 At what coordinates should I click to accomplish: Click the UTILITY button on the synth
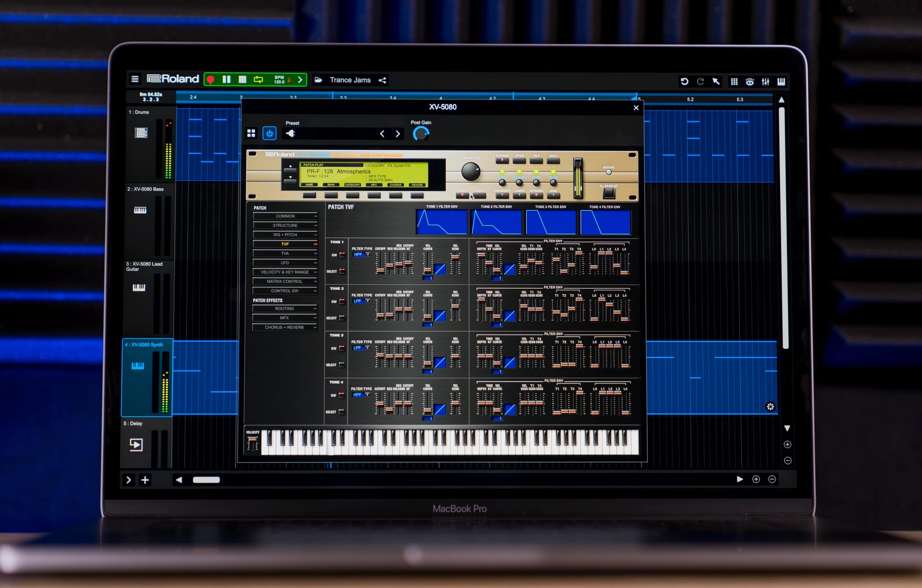point(479,196)
